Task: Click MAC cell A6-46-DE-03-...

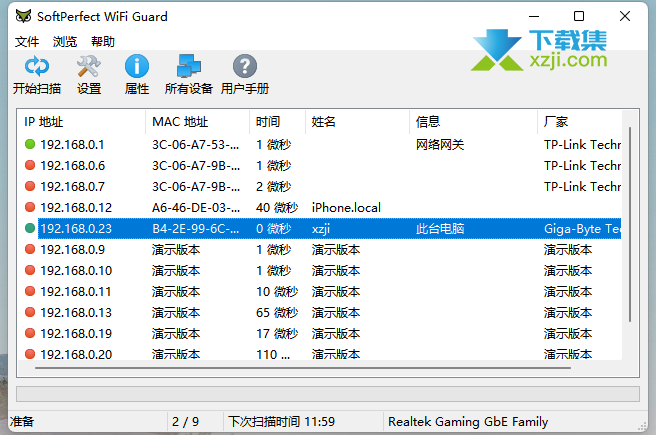Action: pos(196,207)
